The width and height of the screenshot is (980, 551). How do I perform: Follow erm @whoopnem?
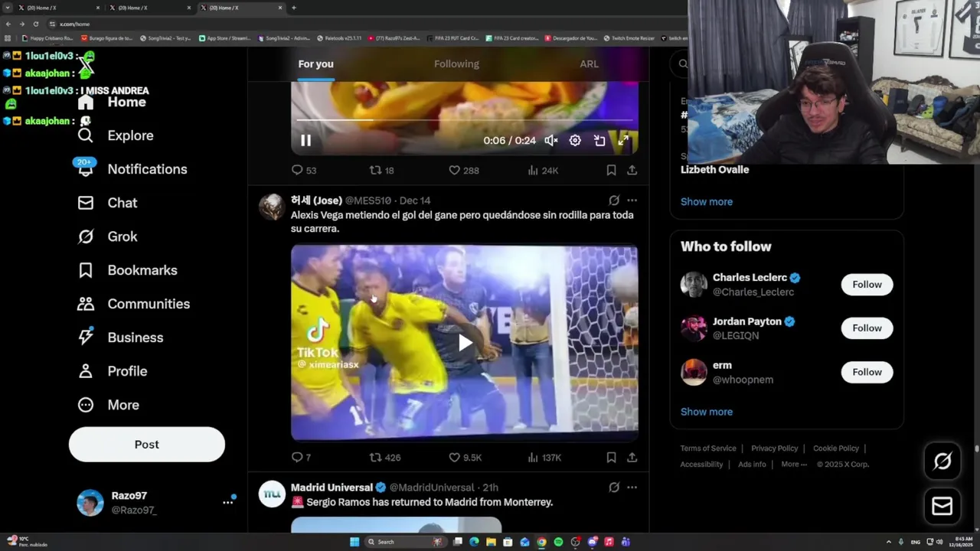pos(867,372)
